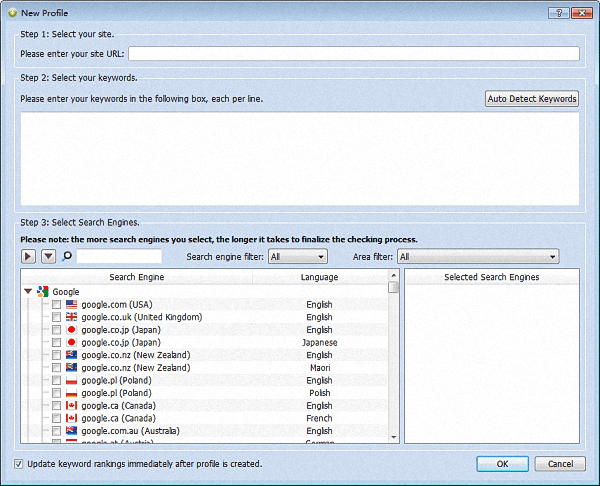Click the OK button

pos(502,464)
